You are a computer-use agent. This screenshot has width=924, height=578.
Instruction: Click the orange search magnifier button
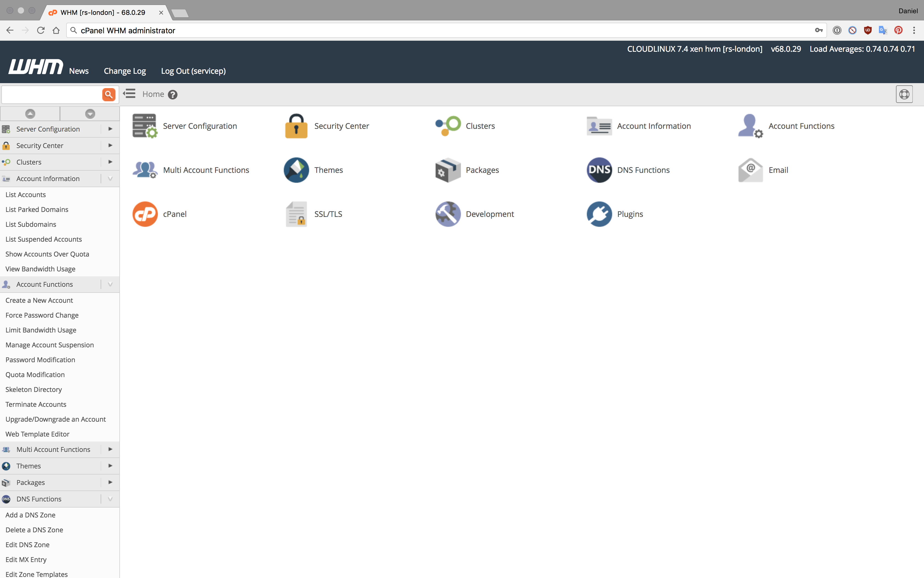[109, 94]
